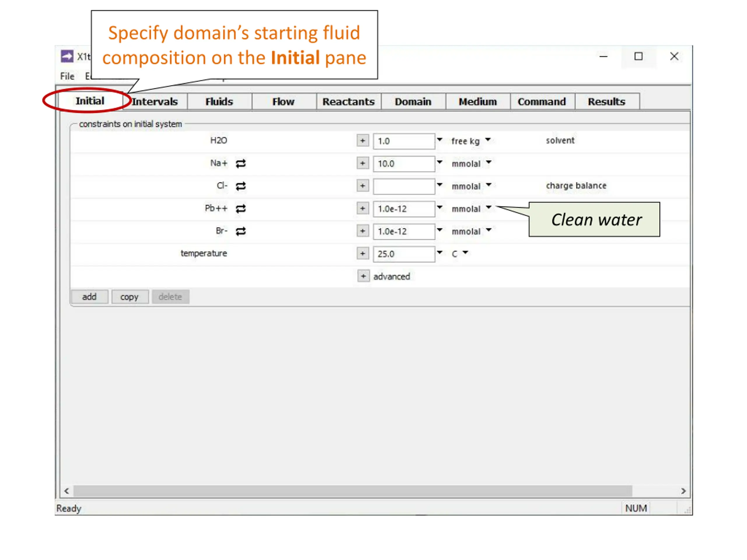
Task: Expand the plus button in the Br- row
Action: tap(363, 231)
